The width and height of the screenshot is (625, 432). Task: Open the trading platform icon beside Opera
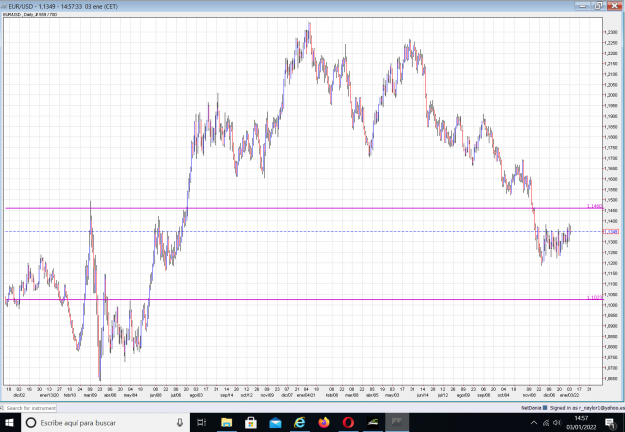pyautogui.click(x=373, y=423)
